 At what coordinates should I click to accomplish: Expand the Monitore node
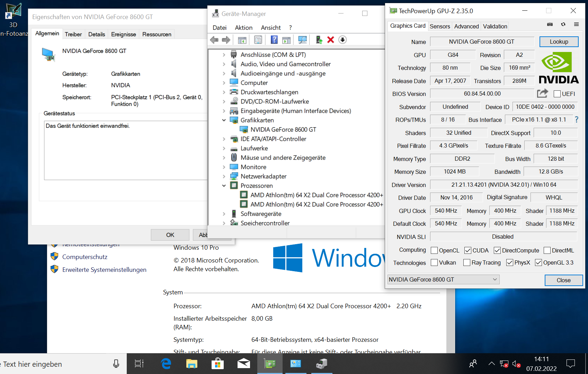tap(224, 167)
